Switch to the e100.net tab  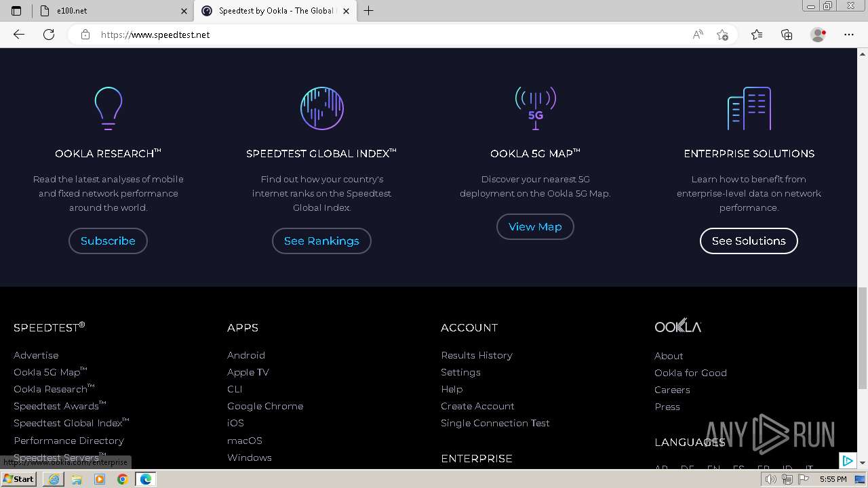113,11
